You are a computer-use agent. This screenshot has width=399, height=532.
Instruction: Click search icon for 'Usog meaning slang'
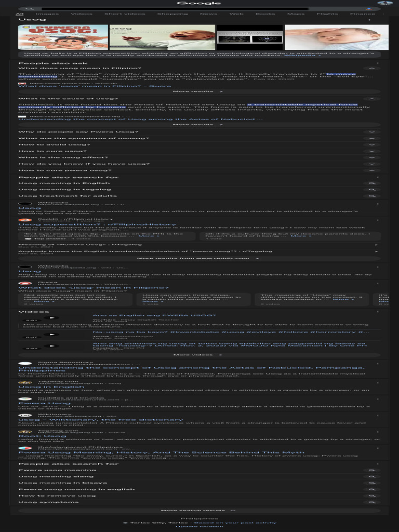(x=371, y=477)
